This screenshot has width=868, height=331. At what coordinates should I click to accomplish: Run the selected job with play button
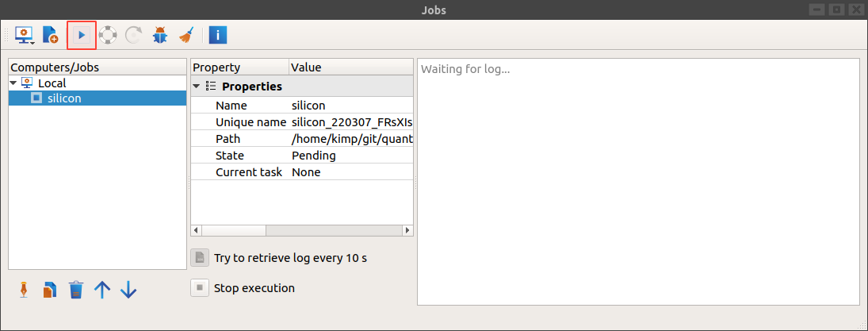82,36
